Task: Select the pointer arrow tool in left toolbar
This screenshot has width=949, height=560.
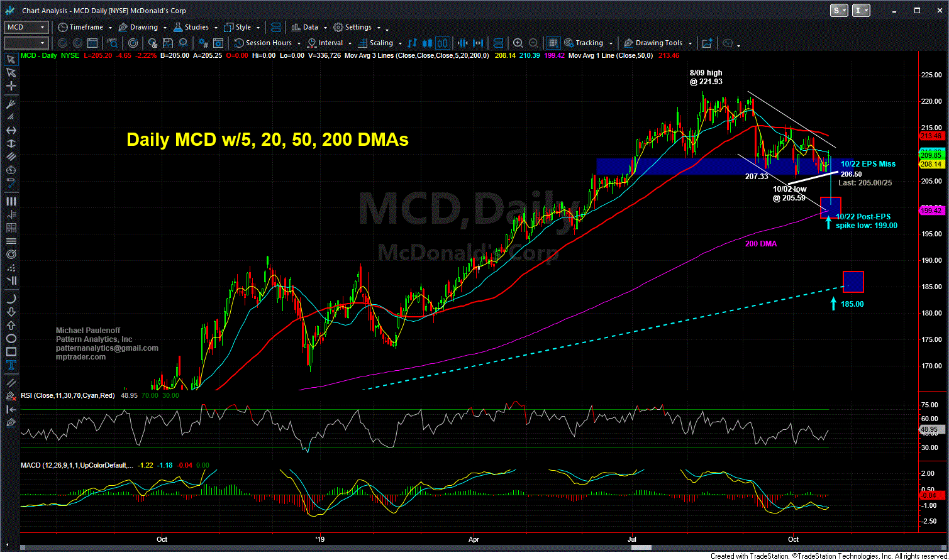Action: (11, 59)
